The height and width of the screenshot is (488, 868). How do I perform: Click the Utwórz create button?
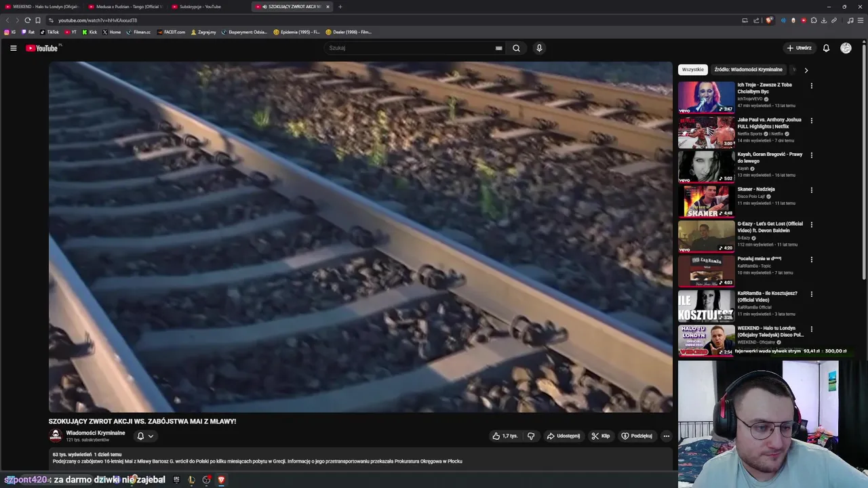pyautogui.click(x=799, y=48)
